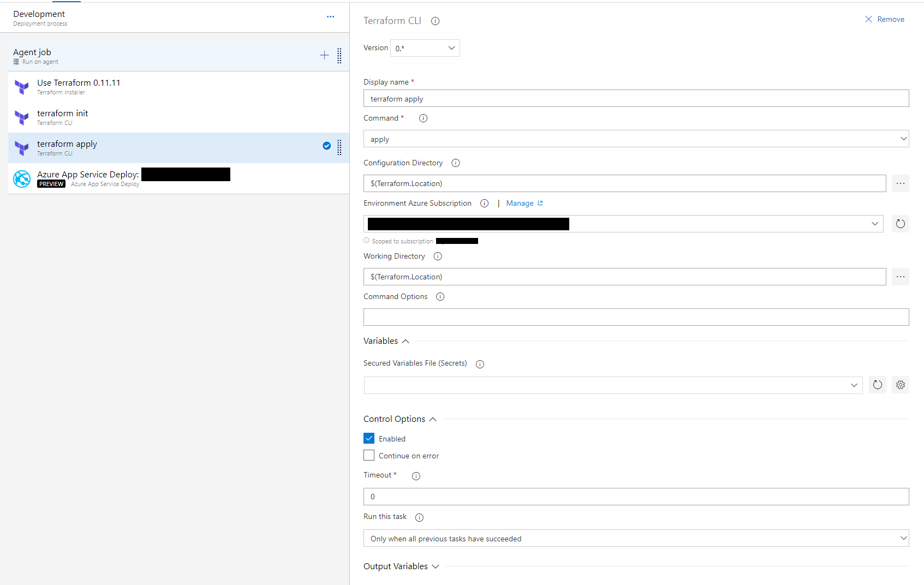Image resolution: width=924 pixels, height=585 pixels.
Task: Show Command field info tooltip
Action: tap(423, 118)
